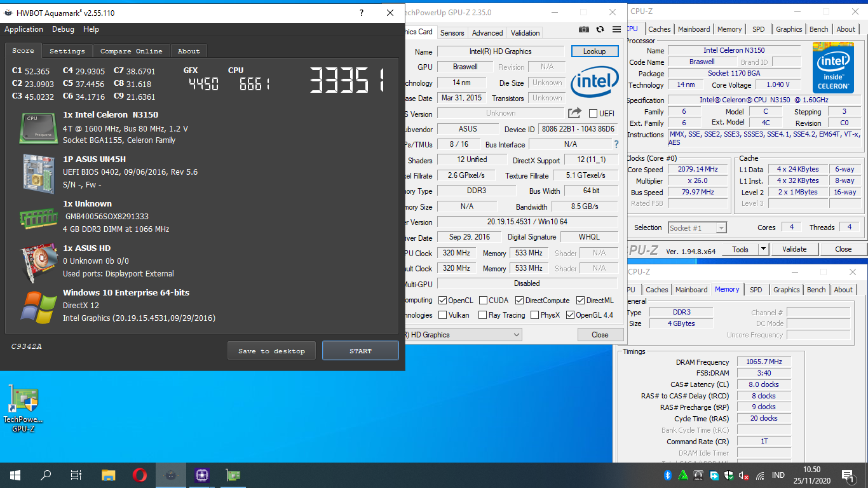Click the GPU name field Intel(R) HD Graphics
The width and height of the screenshot is (868, 488).
(x=501, y=51)
